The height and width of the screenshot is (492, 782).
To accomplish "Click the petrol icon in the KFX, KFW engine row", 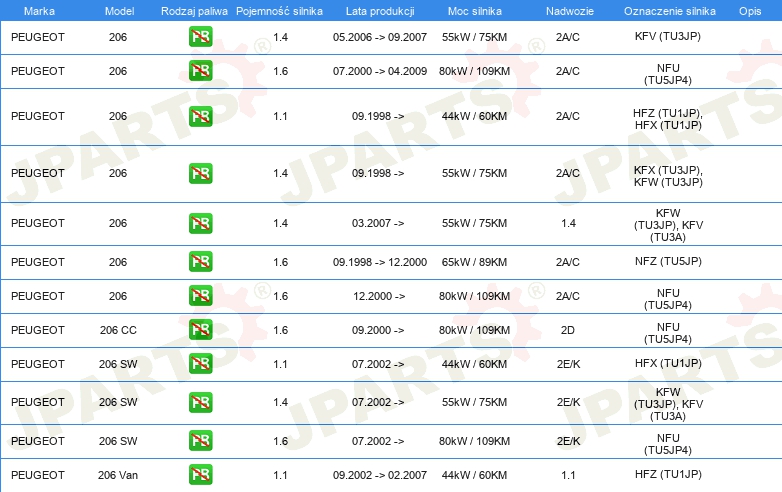I will tap(200, 173).
